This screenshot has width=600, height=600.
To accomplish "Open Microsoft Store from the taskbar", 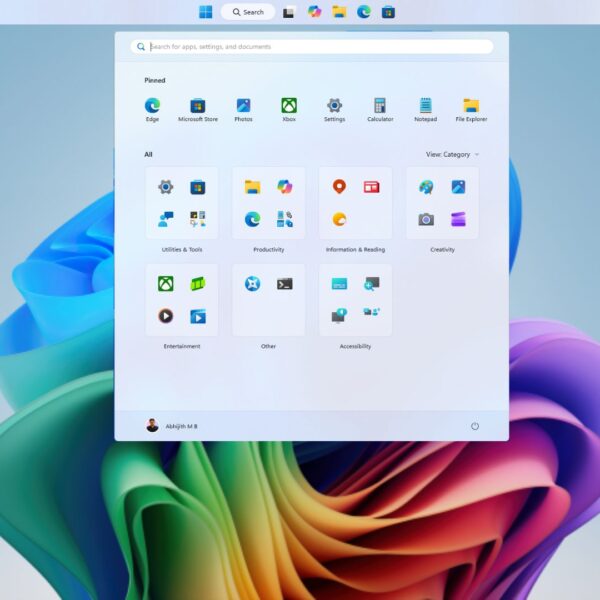I will click(388, 12).
